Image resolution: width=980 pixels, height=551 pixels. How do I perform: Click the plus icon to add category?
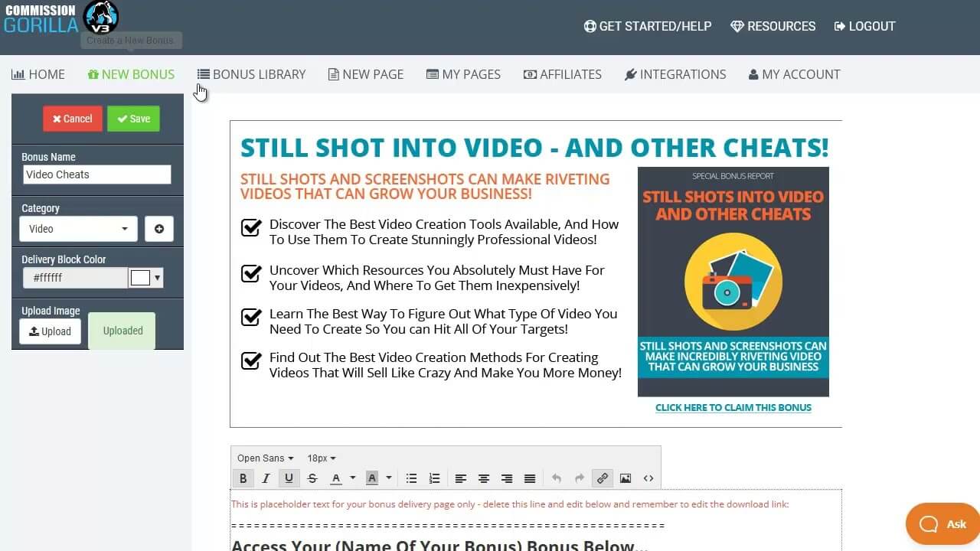pos(159,229)
